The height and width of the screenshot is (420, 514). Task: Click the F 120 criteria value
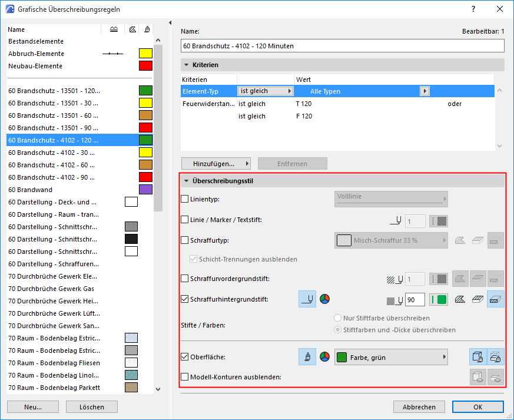[x=304, y=116]
